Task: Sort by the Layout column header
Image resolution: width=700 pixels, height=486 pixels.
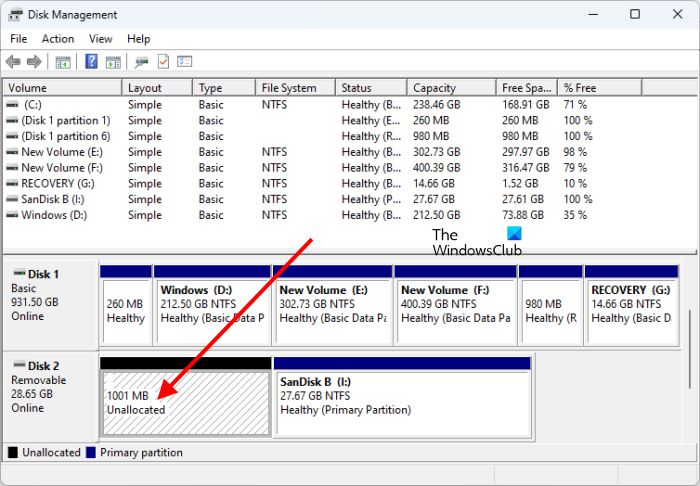Action: click(158, 88)
